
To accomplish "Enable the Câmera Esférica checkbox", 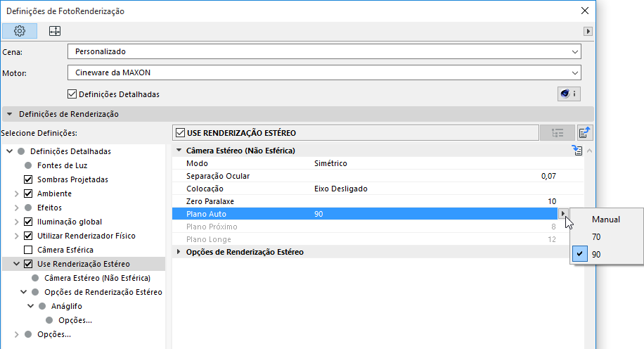I will coord(28,250).
